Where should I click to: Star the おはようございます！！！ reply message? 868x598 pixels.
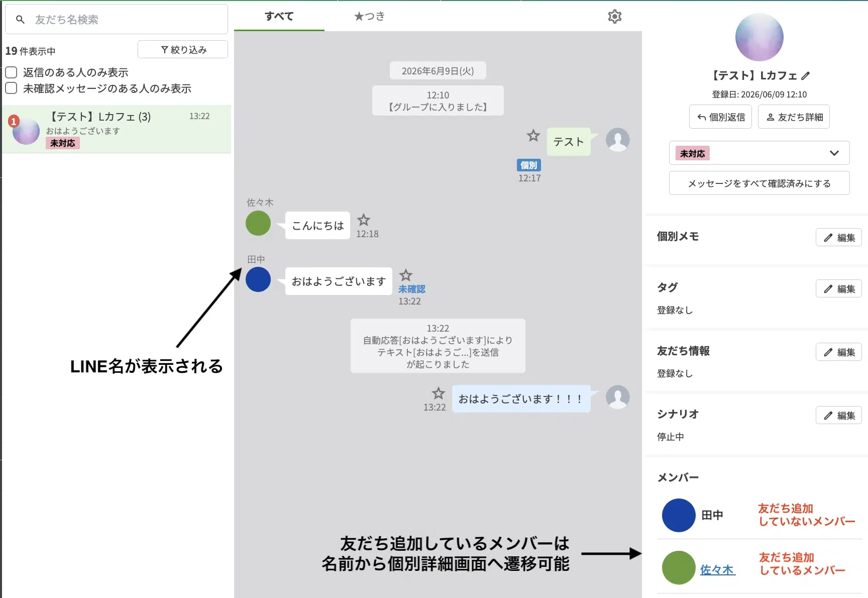point(438,393)
